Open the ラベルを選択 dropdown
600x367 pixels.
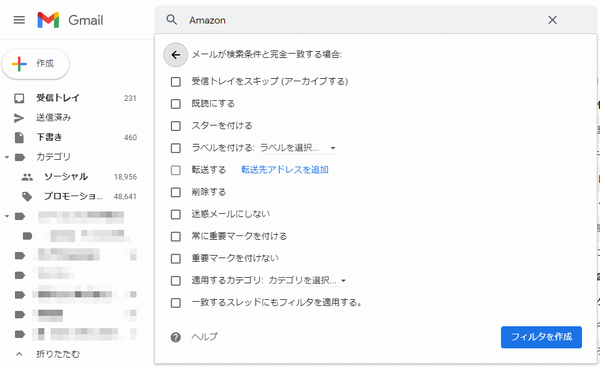click(298, 148)
